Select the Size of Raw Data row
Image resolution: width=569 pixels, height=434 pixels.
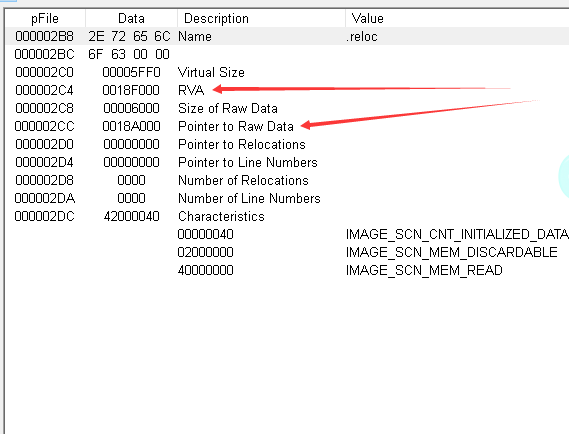(x=287, y=108)
